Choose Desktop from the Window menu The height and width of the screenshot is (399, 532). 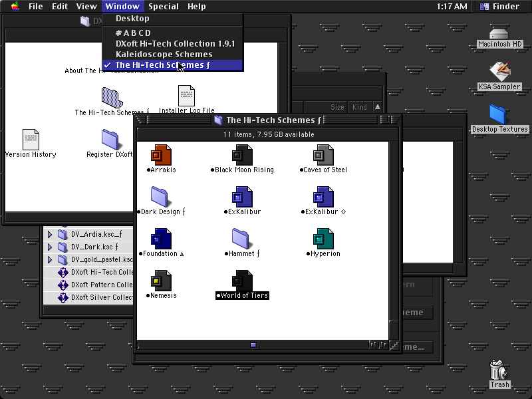click(173, 19)
